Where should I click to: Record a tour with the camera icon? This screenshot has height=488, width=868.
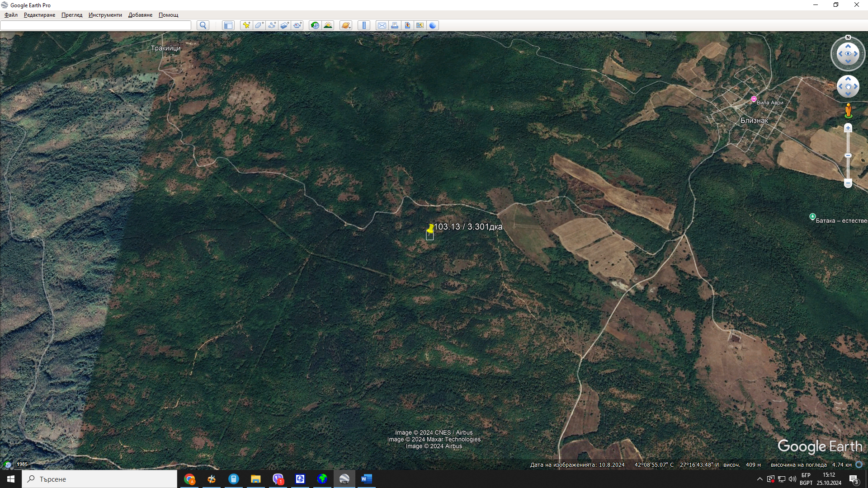tap(297, 25)
